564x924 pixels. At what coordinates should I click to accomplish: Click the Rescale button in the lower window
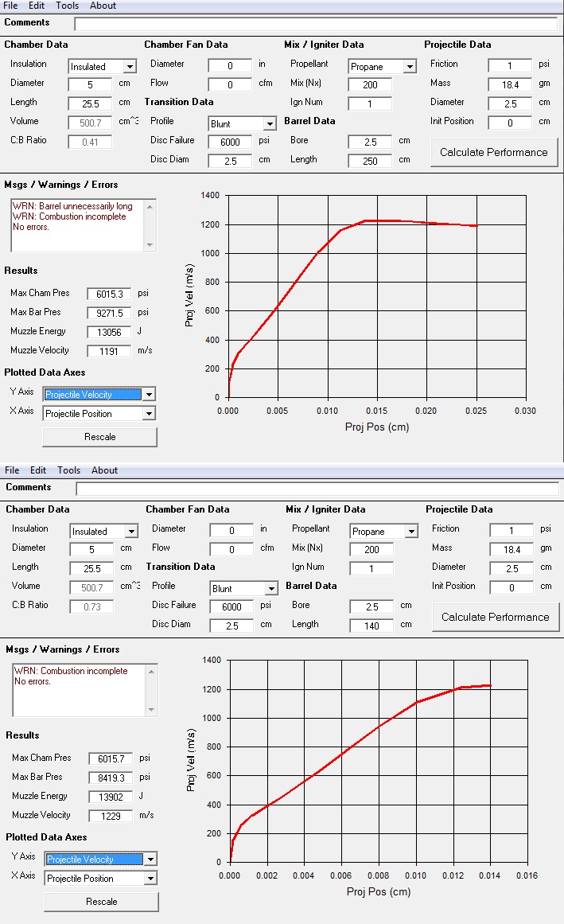click(x=101, y=902)
